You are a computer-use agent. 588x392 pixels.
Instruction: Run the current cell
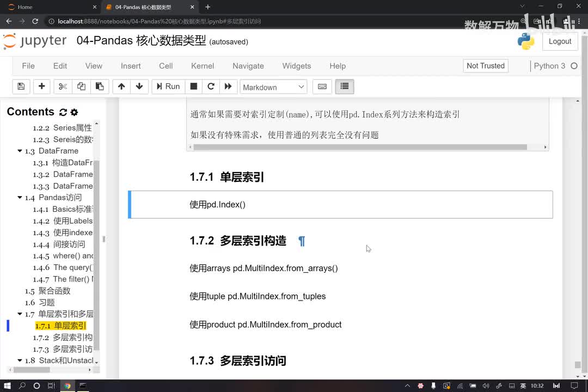(168, 87)
